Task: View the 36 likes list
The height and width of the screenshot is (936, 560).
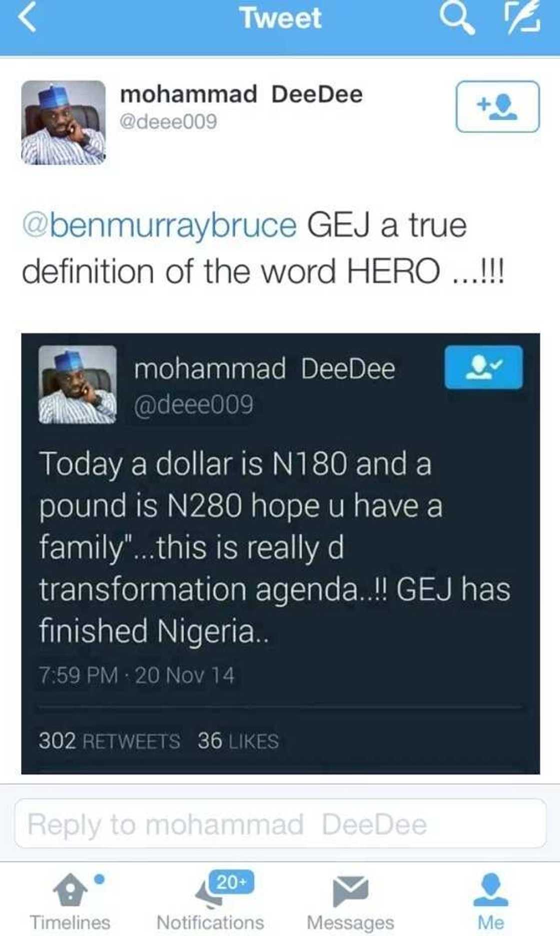Action: [x=238, y=741]
